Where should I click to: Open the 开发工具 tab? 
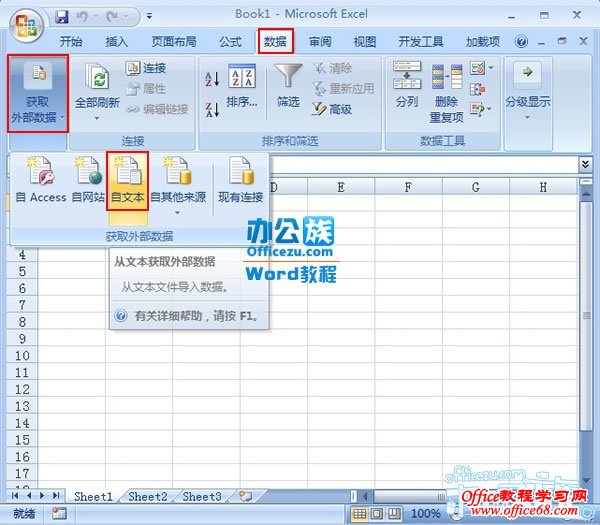[x=421, y=42]
